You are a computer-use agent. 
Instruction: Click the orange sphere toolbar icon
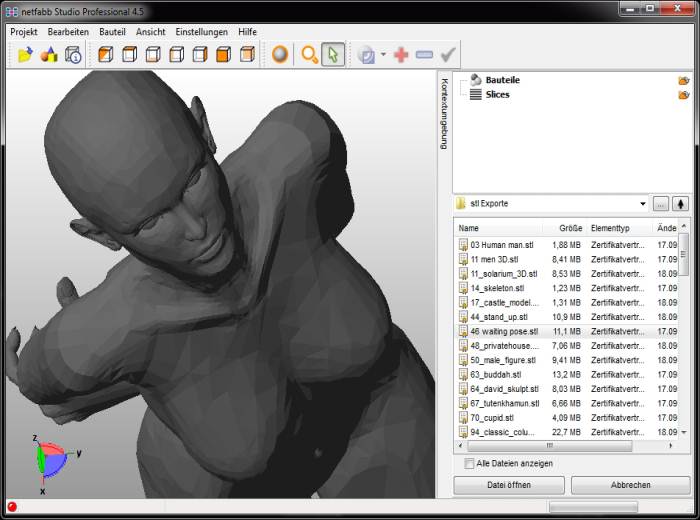coord(280,55)
